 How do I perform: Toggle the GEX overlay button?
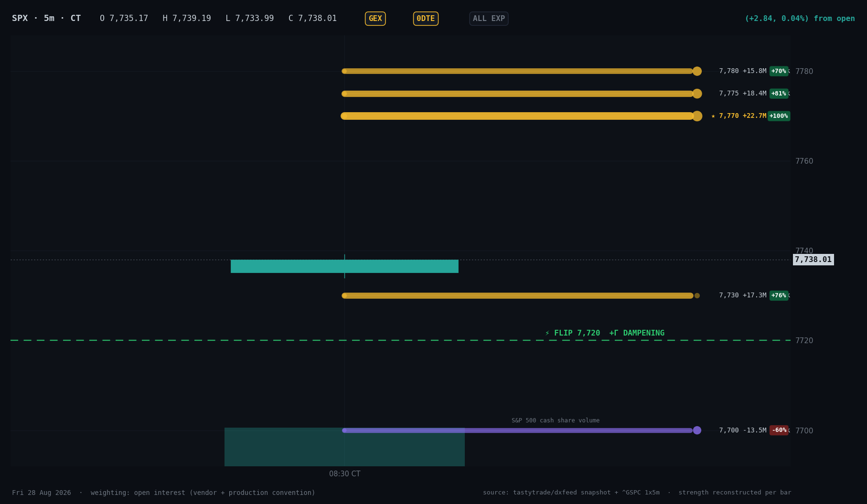375,19
